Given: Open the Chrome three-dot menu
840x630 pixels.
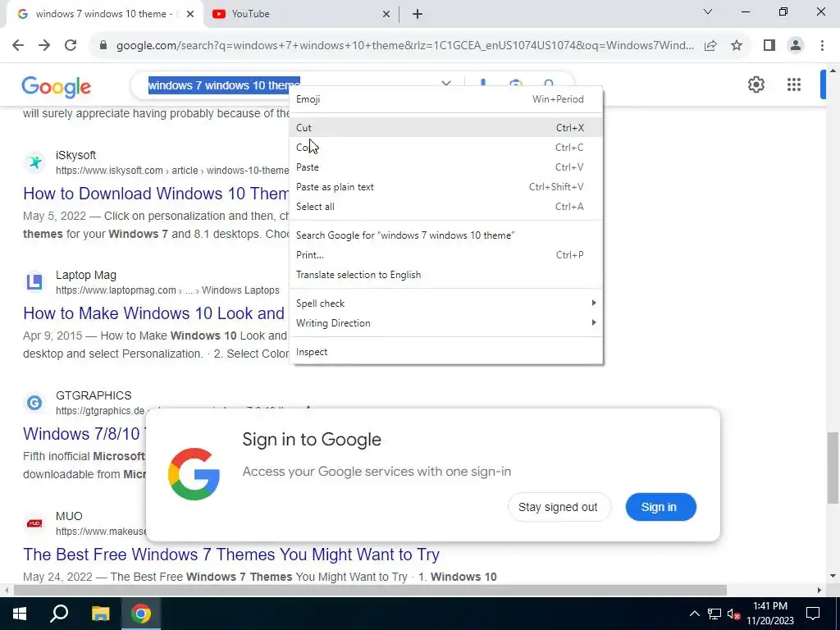Looking at the screenshot, I should [x=822, y=46].
